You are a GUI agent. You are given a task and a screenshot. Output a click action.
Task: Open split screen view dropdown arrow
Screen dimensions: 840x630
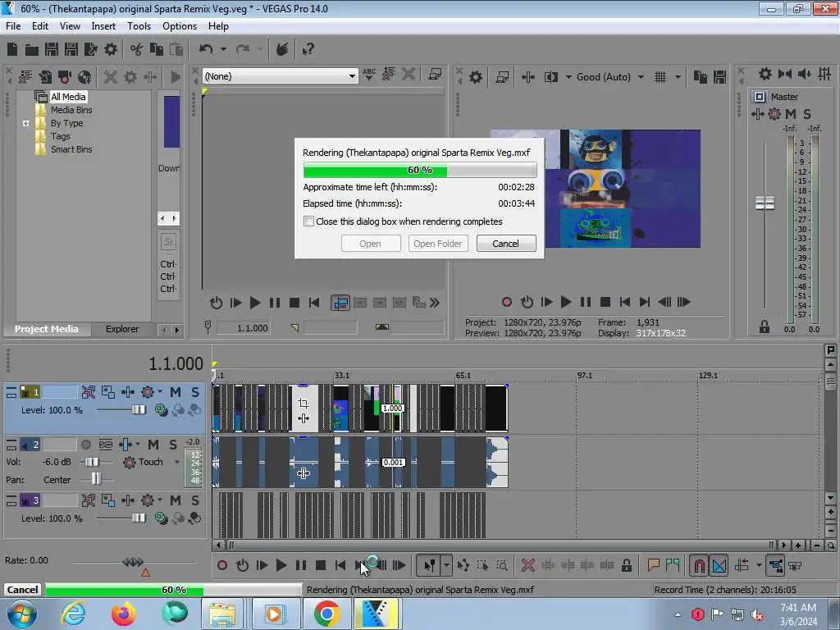[x=568, y=77]
